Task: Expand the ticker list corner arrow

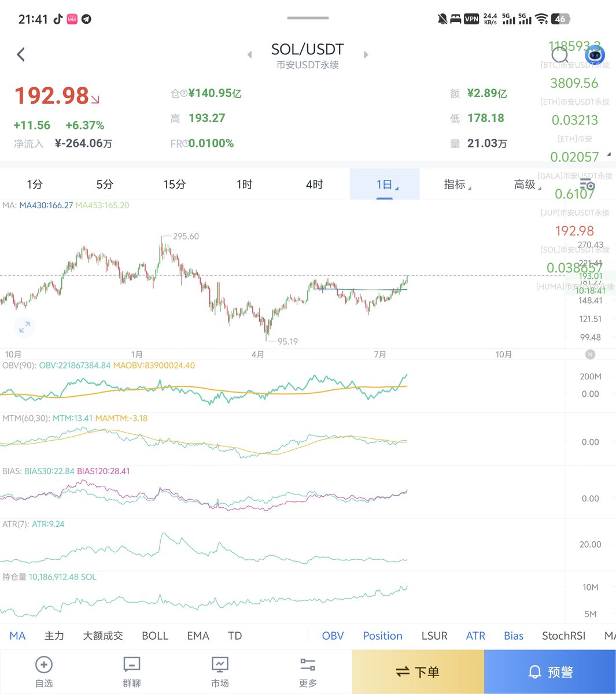Action: [x=608, y=155]
